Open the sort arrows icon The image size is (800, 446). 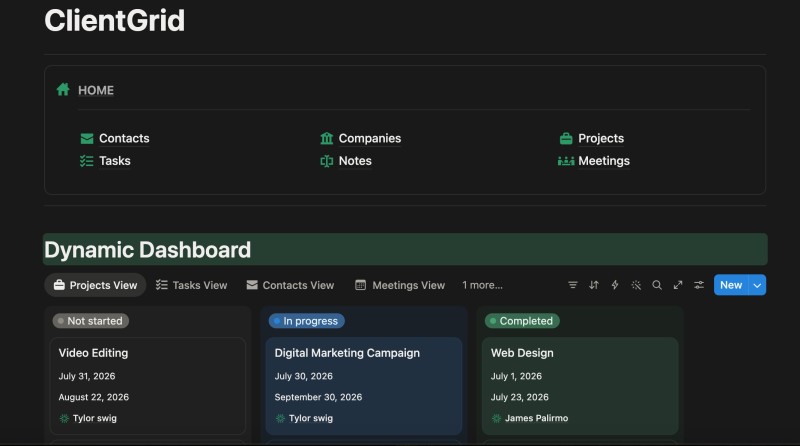point(594,285)
